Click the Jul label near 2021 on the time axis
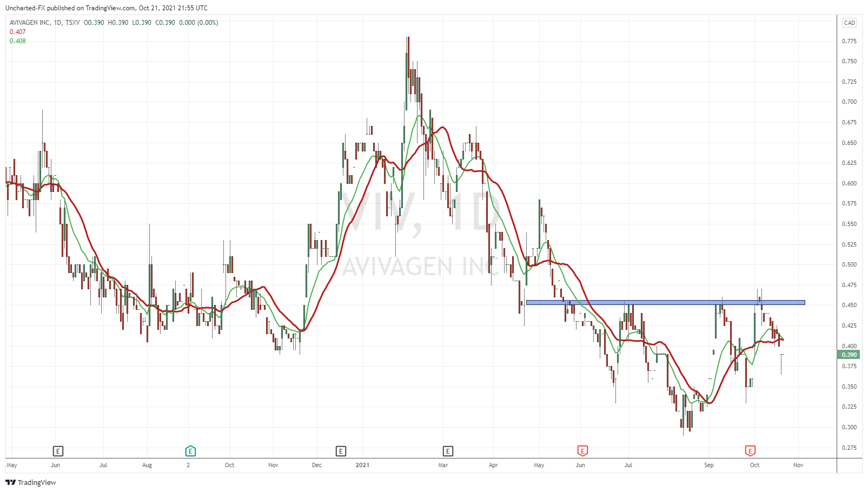Image resolution: width=868 pixels, height=492 pixels. tap(628, 465)
